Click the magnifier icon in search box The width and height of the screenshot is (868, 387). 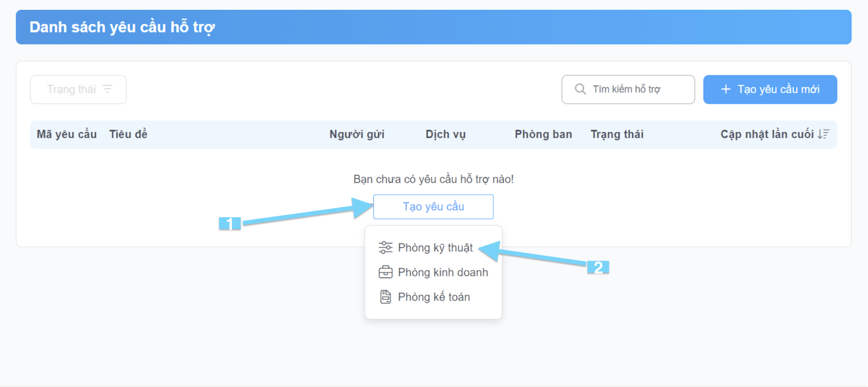(580, 89)
